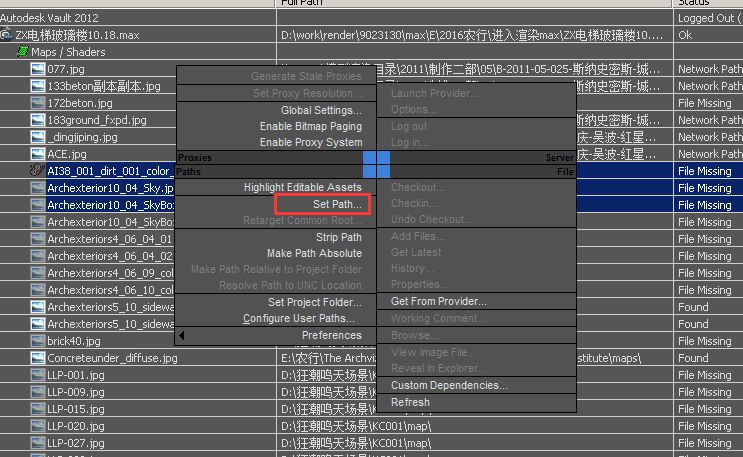Collapse the Maps / Shaders tree node
Image resolution: width=743 pixels, height=457 pixels.
point(22,52)
